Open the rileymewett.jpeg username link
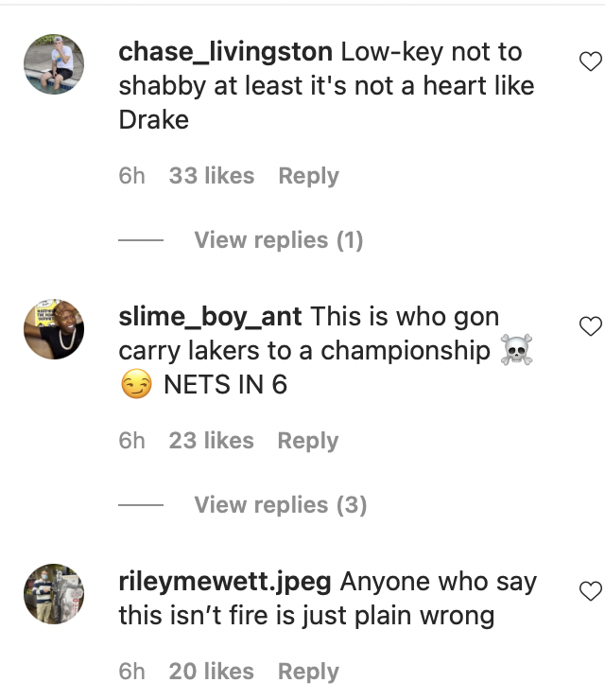The image size is (605, 700). (x=224, y=582)
